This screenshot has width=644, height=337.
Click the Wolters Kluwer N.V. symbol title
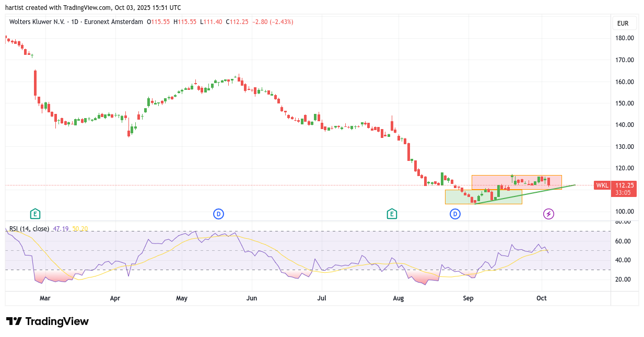coord(37,22)
